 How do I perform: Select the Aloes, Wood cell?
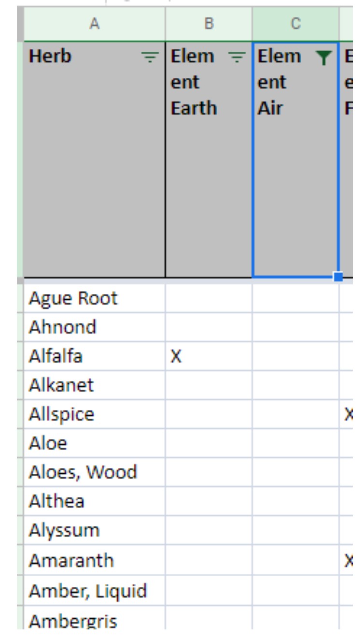95,472
